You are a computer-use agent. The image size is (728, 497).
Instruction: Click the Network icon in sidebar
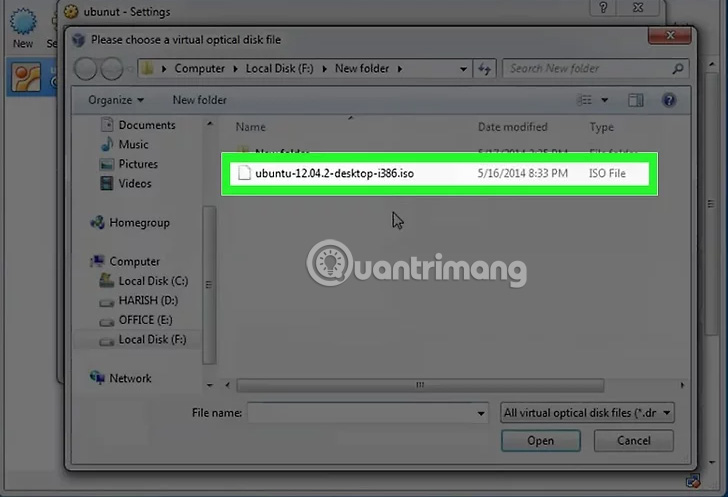click(97, 378)
